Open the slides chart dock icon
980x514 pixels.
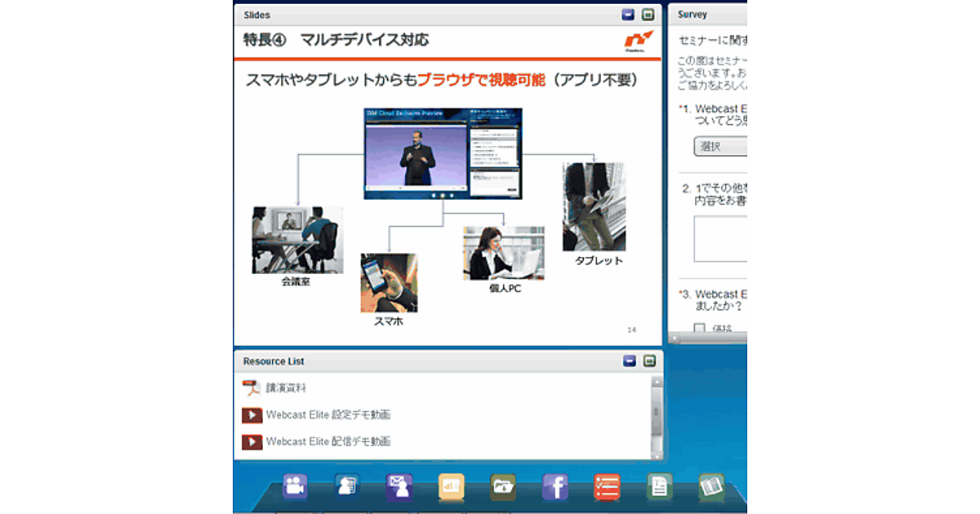click(x=451, y=486)
